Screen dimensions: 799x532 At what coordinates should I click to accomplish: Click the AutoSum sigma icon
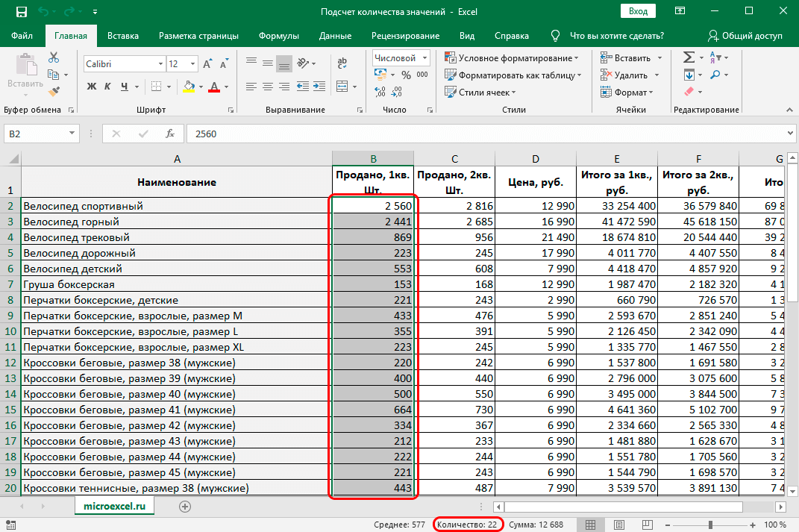point(689,57)
